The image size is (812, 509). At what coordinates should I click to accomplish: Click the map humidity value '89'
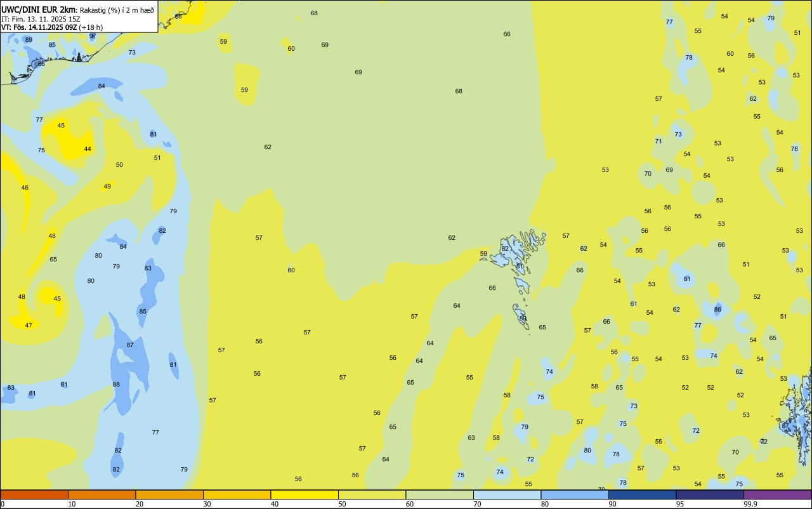pos(29,40)
